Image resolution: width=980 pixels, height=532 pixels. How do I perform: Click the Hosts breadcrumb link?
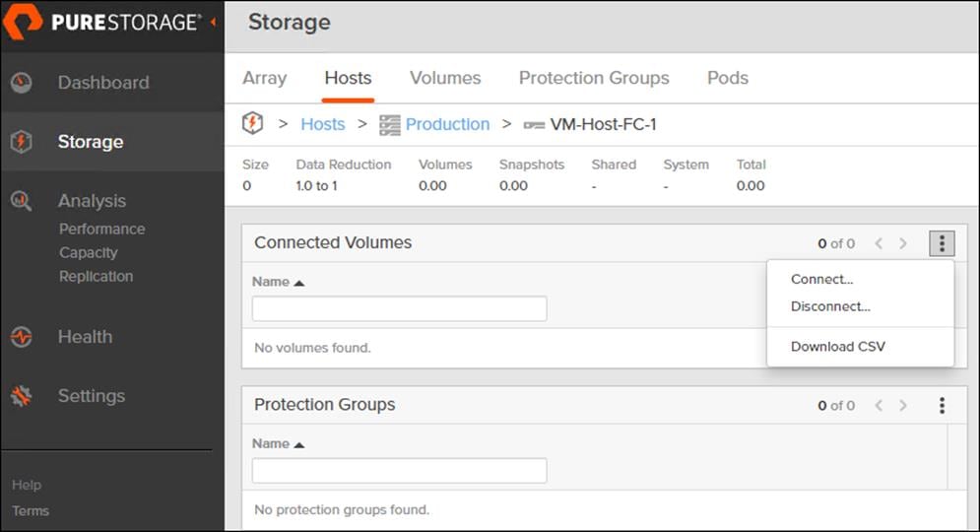[322, 124]
